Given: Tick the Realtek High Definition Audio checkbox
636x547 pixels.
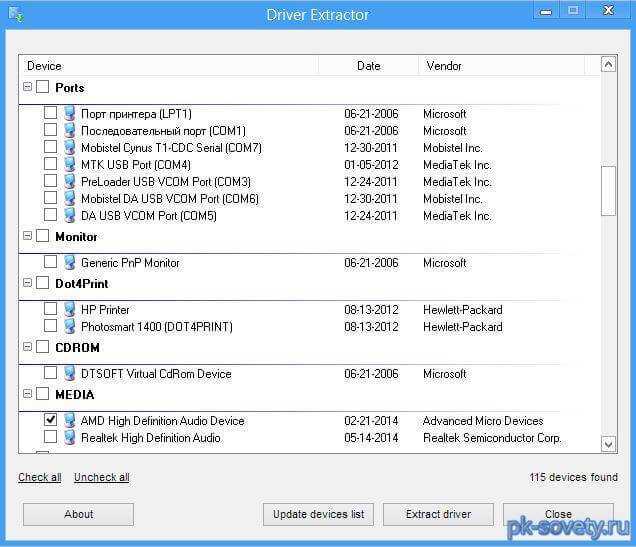Looking at the screenshot, I should (50, 436).
